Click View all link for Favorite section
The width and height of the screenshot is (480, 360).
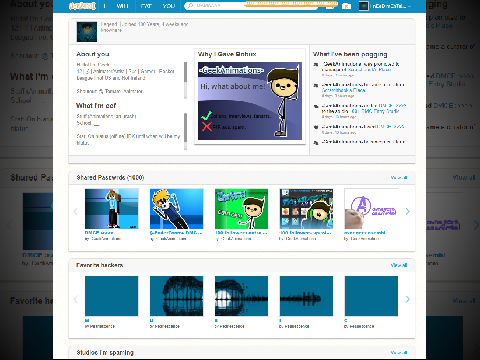(399, 265)
